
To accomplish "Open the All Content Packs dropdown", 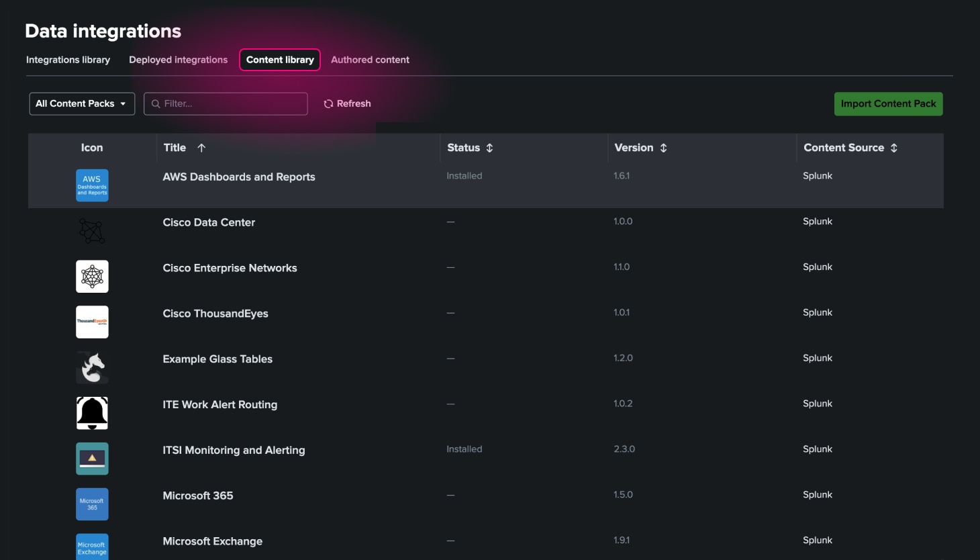I will coord(82,104).
